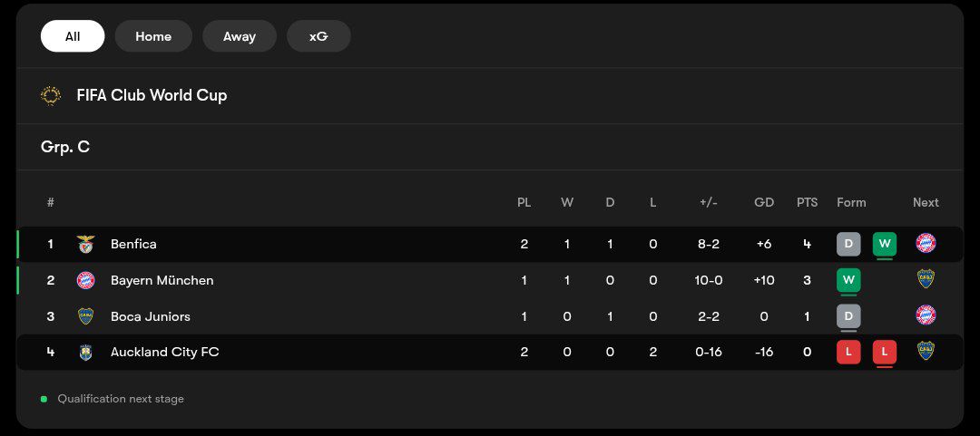Switch to the Away standings tab

(x=240, y=36)
